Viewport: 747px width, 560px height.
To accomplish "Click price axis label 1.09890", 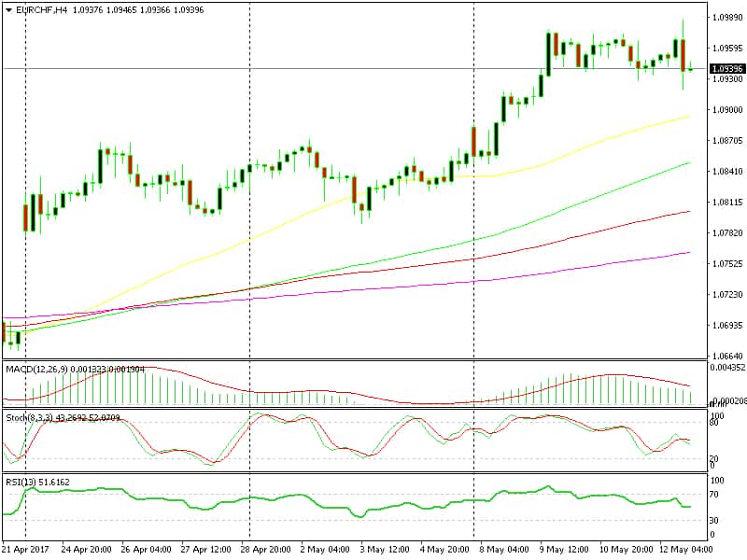I will click(x=727, y=17).
